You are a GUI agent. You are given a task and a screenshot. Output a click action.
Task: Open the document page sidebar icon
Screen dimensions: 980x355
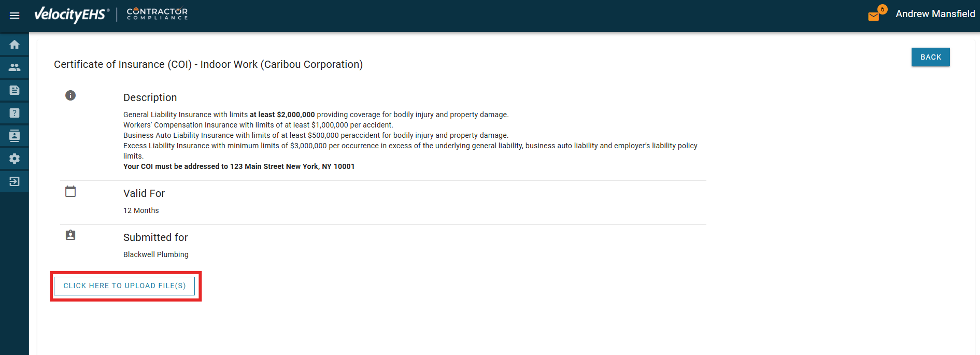coord(15,90)
